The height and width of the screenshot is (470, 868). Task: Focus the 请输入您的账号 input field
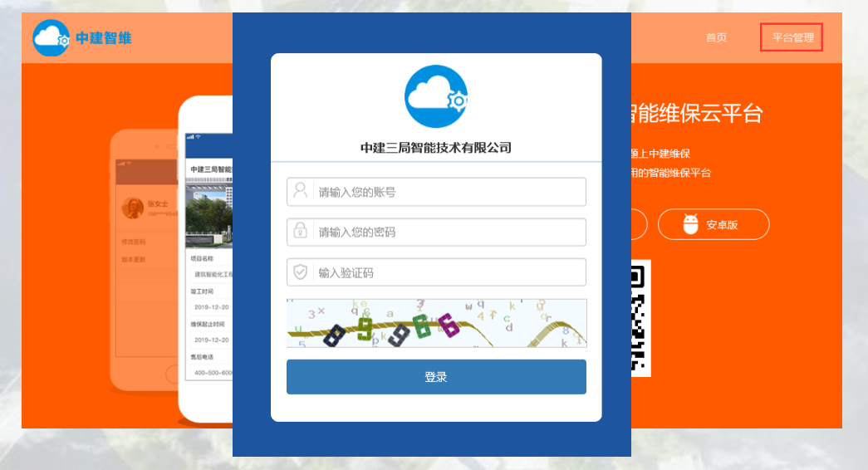click(449, 192)
